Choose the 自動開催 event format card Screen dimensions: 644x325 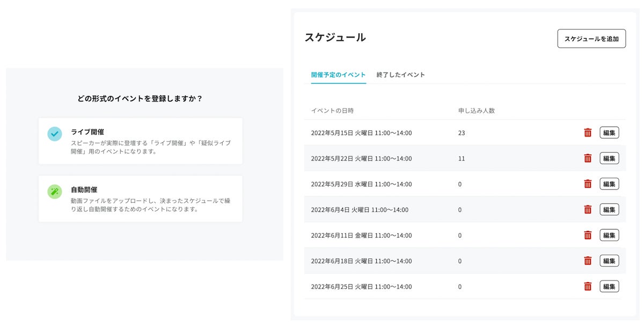pos(140,199)
